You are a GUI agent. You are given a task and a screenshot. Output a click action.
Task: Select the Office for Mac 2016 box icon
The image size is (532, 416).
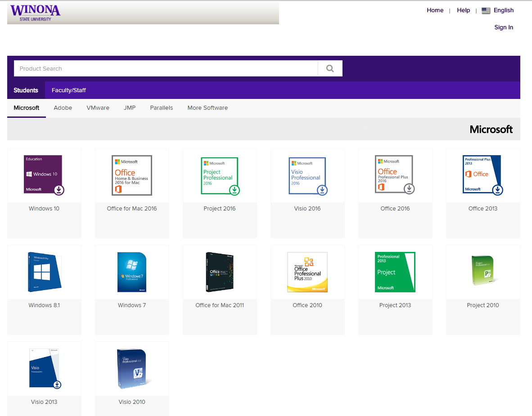click(x=132, y=175)
